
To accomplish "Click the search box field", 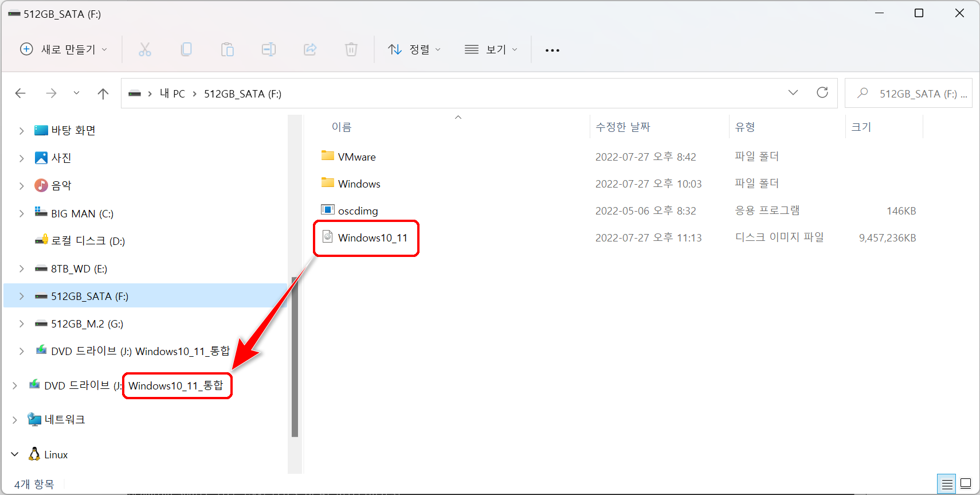I will point(908,93).
